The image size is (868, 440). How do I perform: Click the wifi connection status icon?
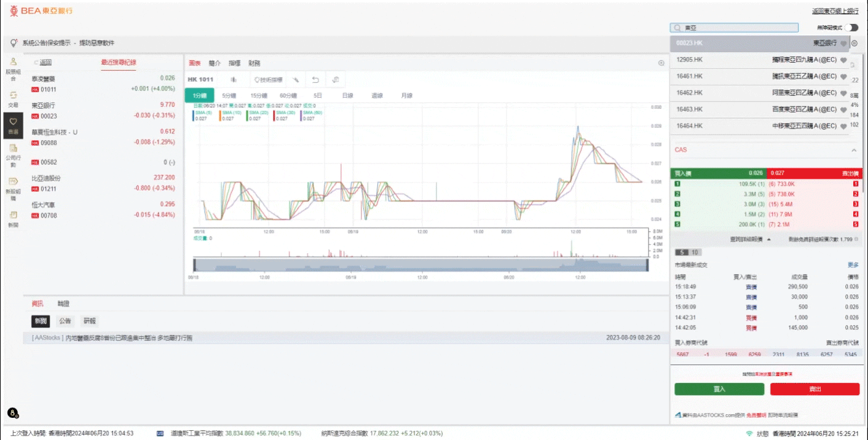(x=749, y=433)
